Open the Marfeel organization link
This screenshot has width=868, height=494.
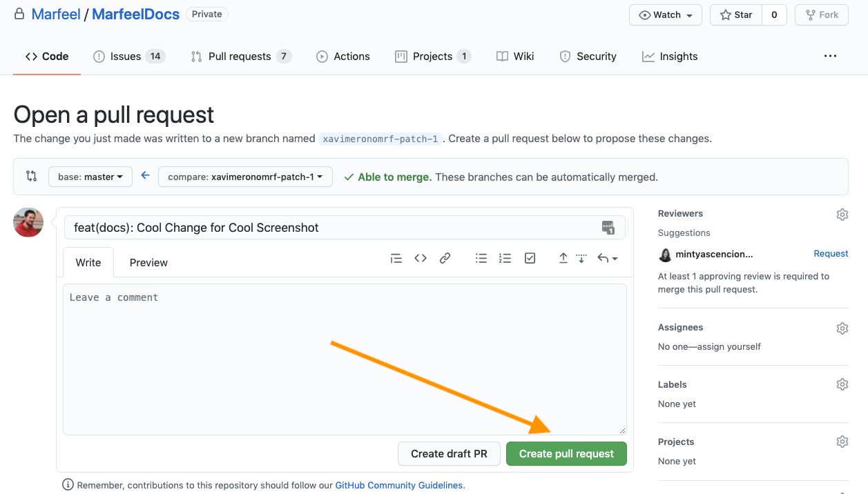(56, 14)
